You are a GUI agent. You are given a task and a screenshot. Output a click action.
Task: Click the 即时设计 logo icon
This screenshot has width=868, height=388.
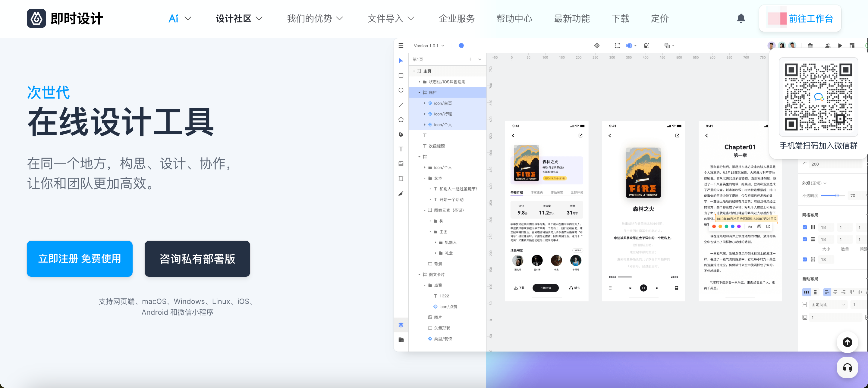[x=36, y=18]
